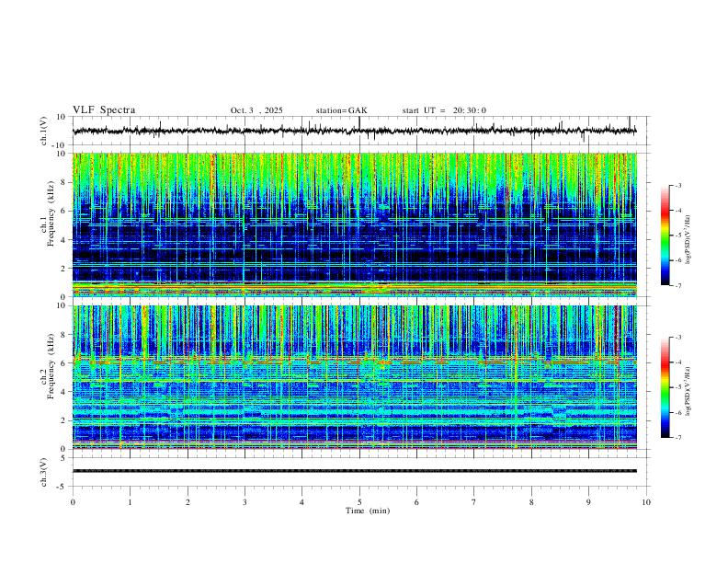Click time axis tick label "3"

(x=245, y=502)
